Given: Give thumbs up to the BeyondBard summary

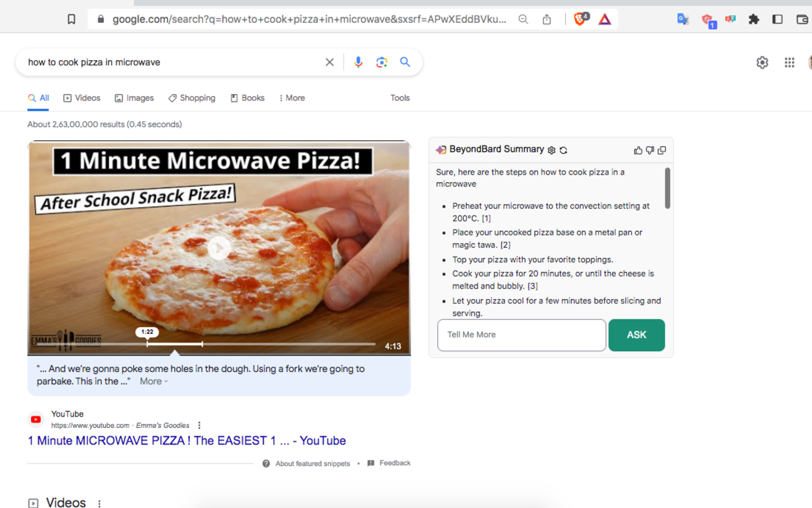Looking at the screenshot, I should coord(638,150).
